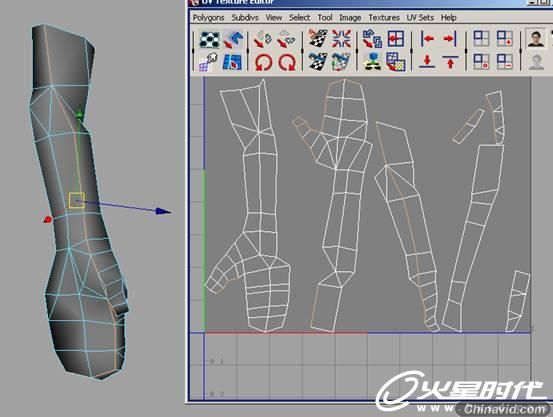
Task: Click the blue Z-axis manipulator arrow
Action: [163, 211]
